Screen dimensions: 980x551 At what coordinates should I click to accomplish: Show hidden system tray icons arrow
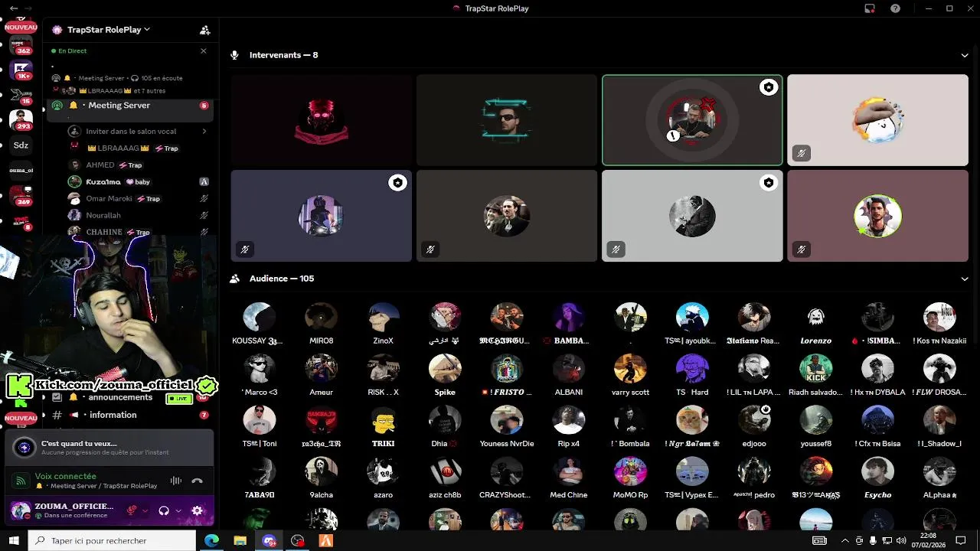tap(845, 540)
